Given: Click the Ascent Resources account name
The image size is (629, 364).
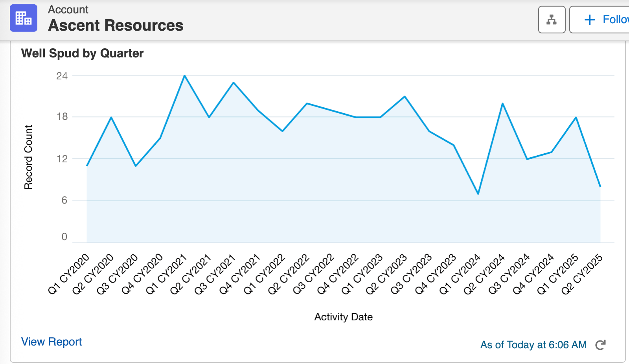Looking at the screenshot, I should tap(116, 25).
